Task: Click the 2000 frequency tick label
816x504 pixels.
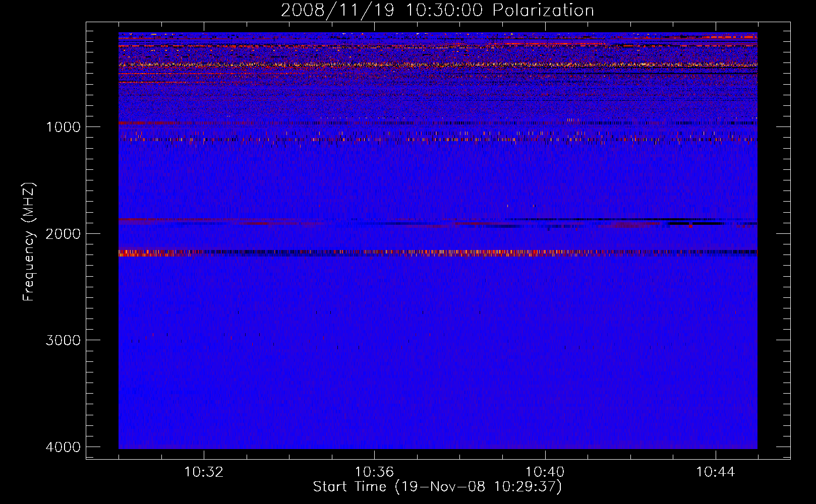Action: coord(63,233)
